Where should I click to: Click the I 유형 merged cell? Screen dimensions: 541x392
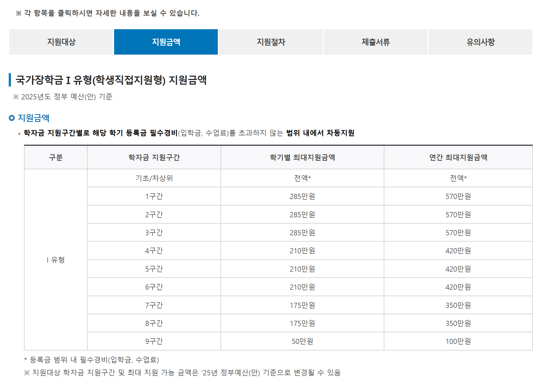pyautogui.click(x=56, y=260)
